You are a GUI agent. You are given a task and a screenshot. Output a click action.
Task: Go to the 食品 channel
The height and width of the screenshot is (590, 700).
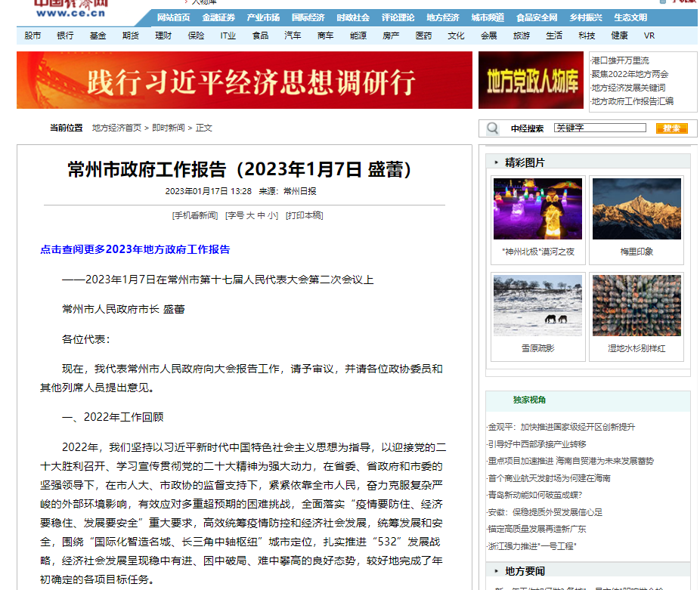tap(260, 36)
